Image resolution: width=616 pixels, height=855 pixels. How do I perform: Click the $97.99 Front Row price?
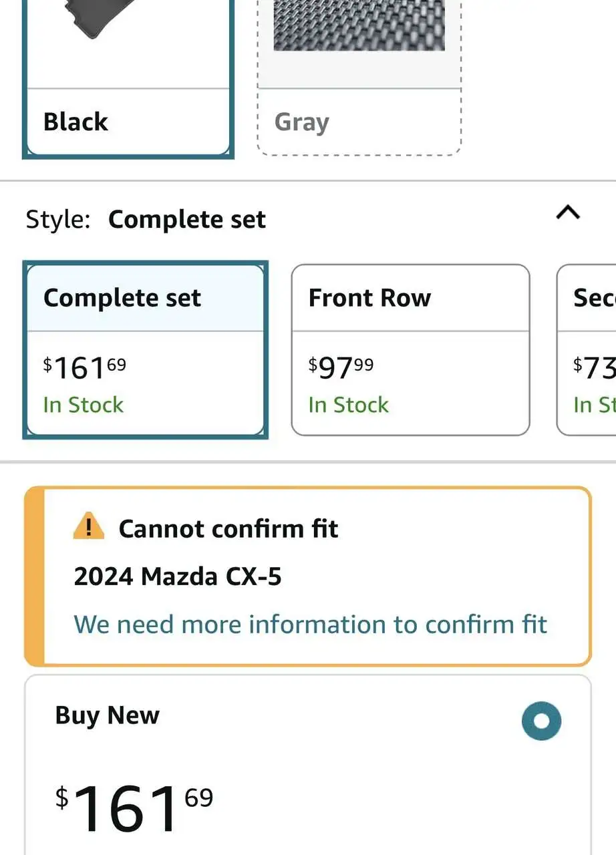click(x=341, y=367)
